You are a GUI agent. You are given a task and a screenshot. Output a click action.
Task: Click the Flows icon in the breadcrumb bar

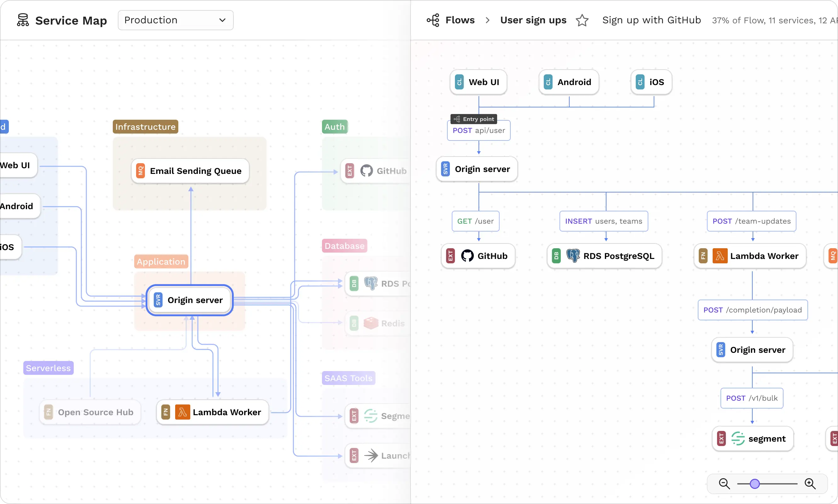pos(433,20)
